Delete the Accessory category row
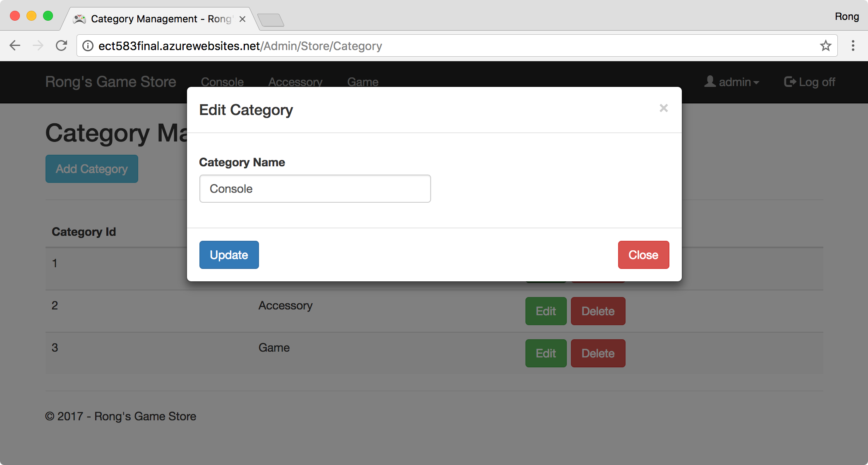Screen dimensions: 868x465 point(598,311)
